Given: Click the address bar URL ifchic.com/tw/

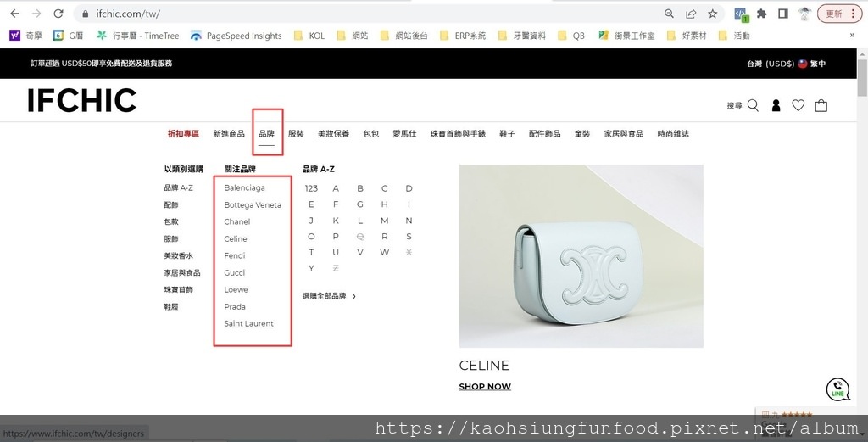Looking at the screenshot, I should pos(128,14).
